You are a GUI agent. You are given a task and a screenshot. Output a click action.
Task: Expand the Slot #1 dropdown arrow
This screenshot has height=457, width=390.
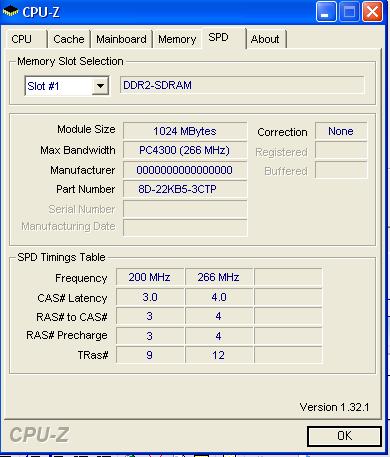[100, 86]
